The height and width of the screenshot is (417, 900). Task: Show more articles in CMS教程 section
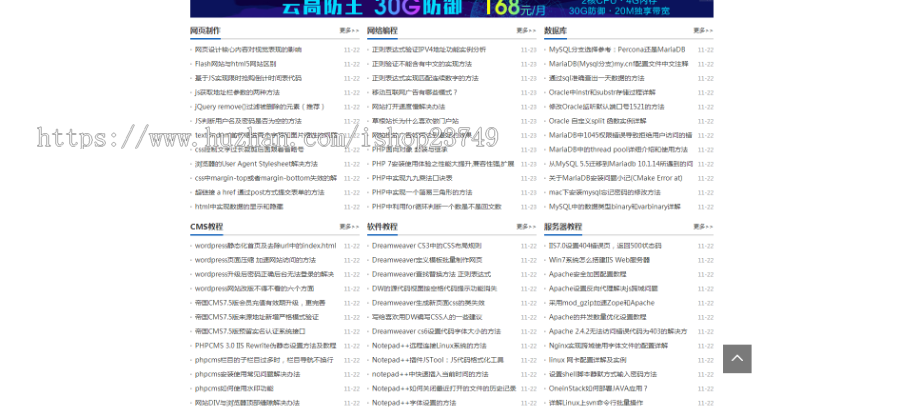tap(349, 227)
